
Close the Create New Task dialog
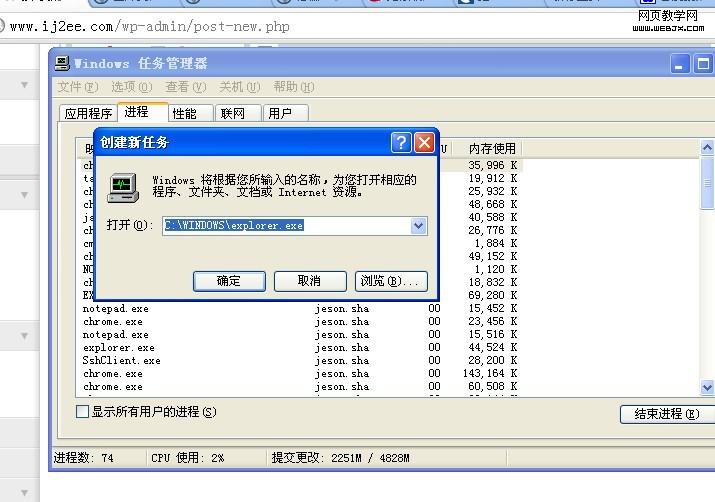(424, 142)
